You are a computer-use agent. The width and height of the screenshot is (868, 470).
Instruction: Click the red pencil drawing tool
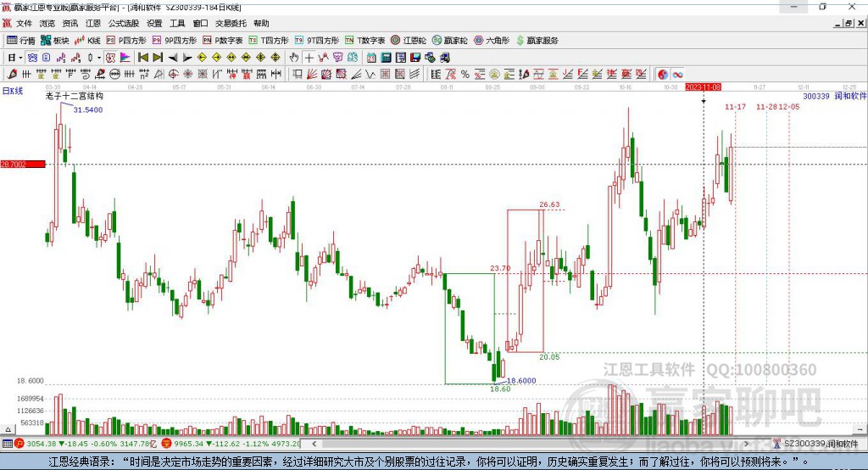tap(12, 74)
